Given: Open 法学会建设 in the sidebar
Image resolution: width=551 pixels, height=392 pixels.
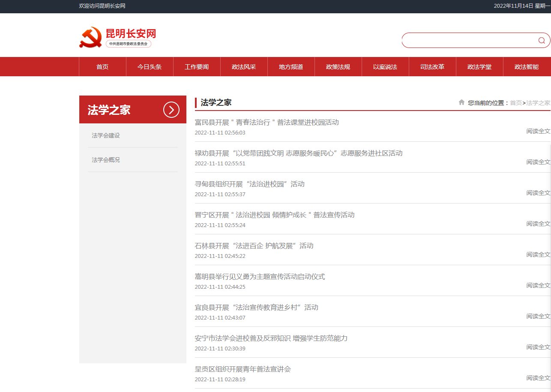Looking at the screenshot, I should pos(106,135).
